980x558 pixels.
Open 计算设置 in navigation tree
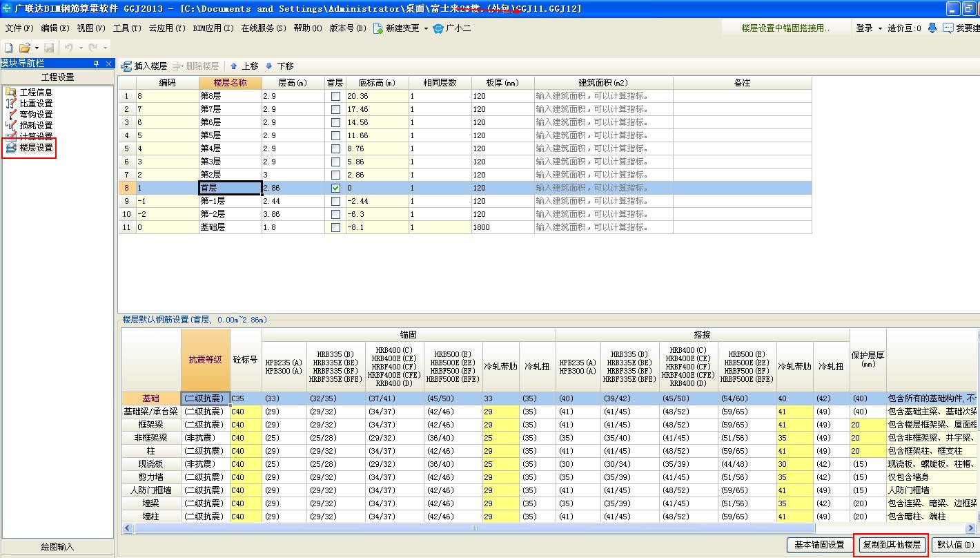click(29, 137)
